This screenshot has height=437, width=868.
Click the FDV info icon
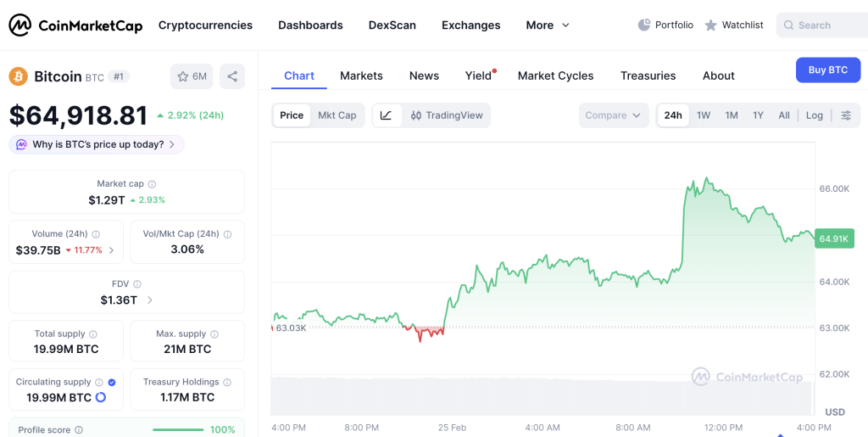coord(137,284)
